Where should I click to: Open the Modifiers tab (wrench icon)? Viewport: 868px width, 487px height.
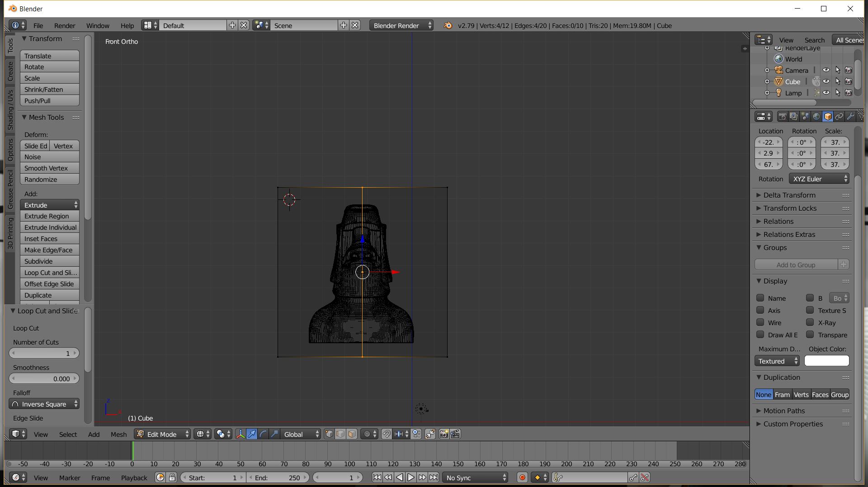point(850,117)
